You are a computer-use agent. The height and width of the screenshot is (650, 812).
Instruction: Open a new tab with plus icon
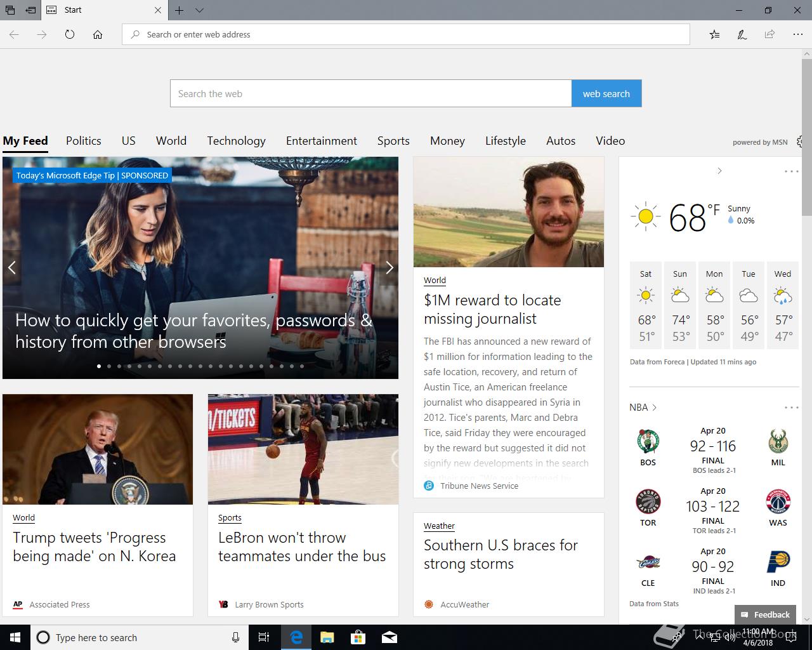[180, 10]
